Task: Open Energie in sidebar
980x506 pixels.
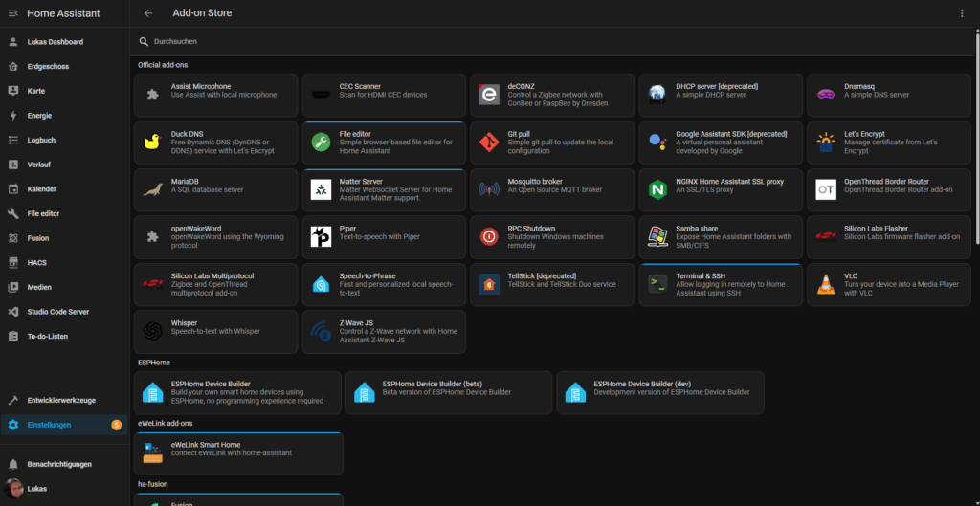Action: coord(65,116)
